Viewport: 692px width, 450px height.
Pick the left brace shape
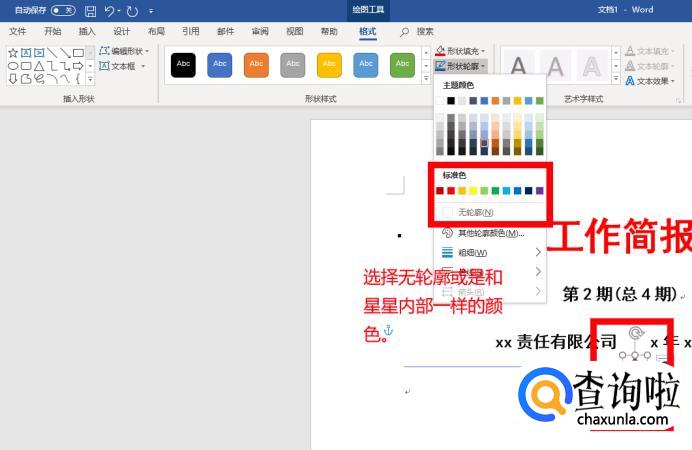(x=78, y=79)
